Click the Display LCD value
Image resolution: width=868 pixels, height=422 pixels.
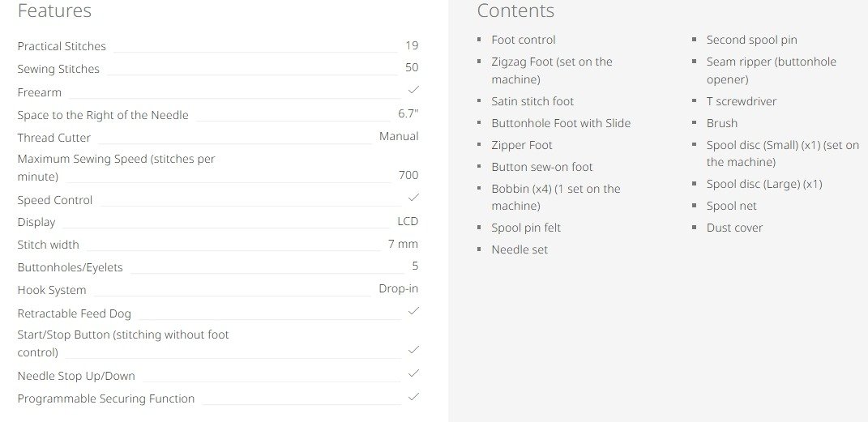408,221
